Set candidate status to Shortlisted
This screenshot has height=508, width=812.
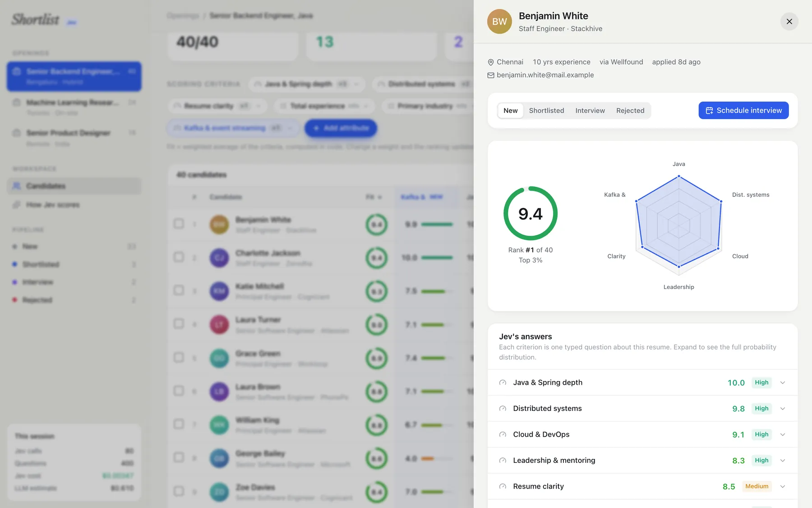click(x=546, y=111)
